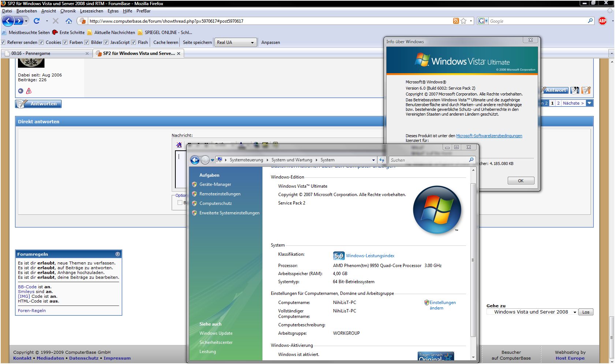Viewport: 615px width, 364px height.
Task: Open the forum page navigation dropdown arrow
Action: [x=589, y=103]
